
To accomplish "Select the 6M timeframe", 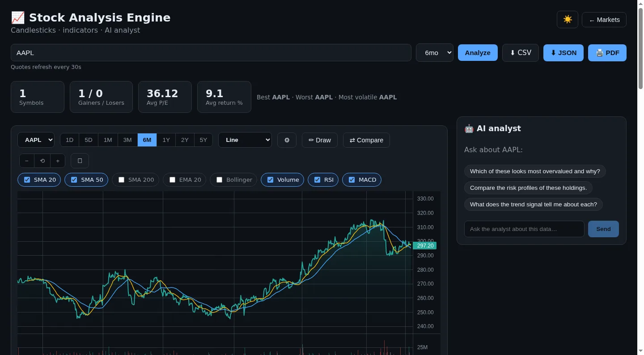I will (x=147, y=140).
